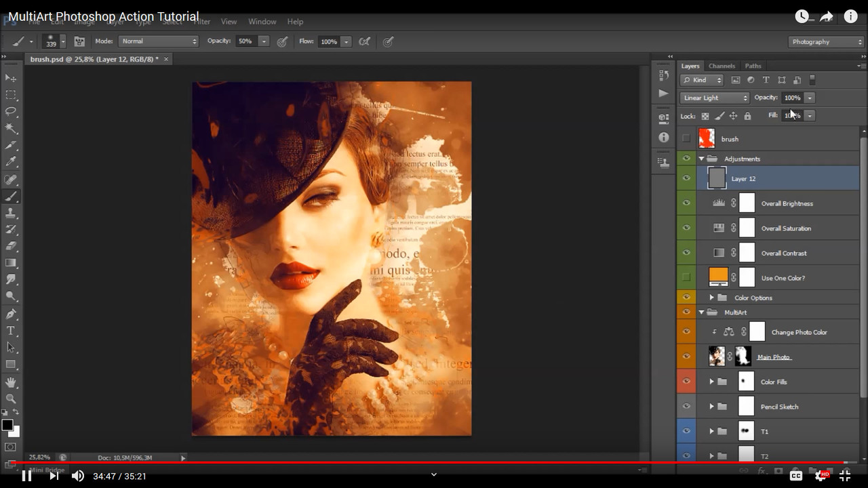This screenshot has height=488, width=868.
Task: Click the Main Photo layer thumbnail
Action: point(717,356)
